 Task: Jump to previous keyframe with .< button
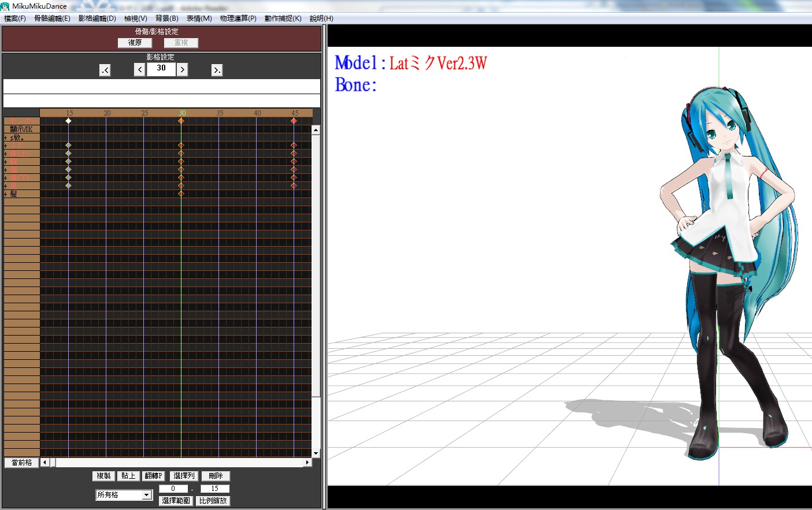coord(105,70)
